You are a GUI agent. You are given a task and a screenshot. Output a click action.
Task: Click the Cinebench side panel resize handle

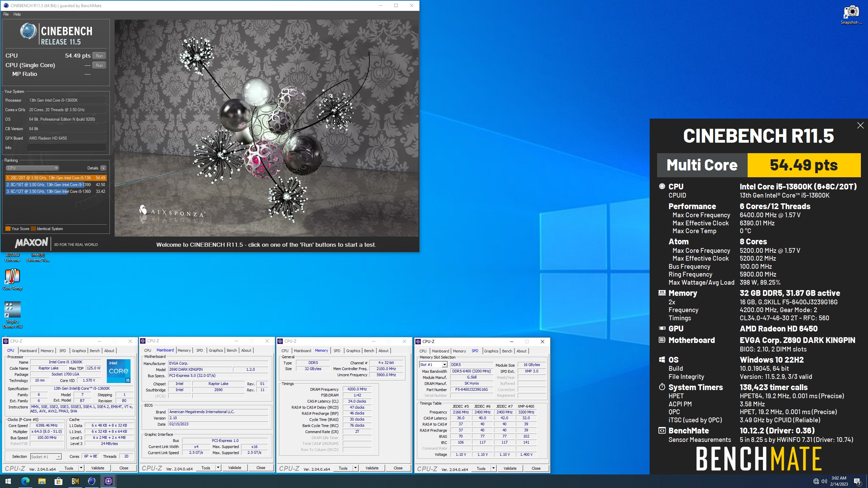112,135
